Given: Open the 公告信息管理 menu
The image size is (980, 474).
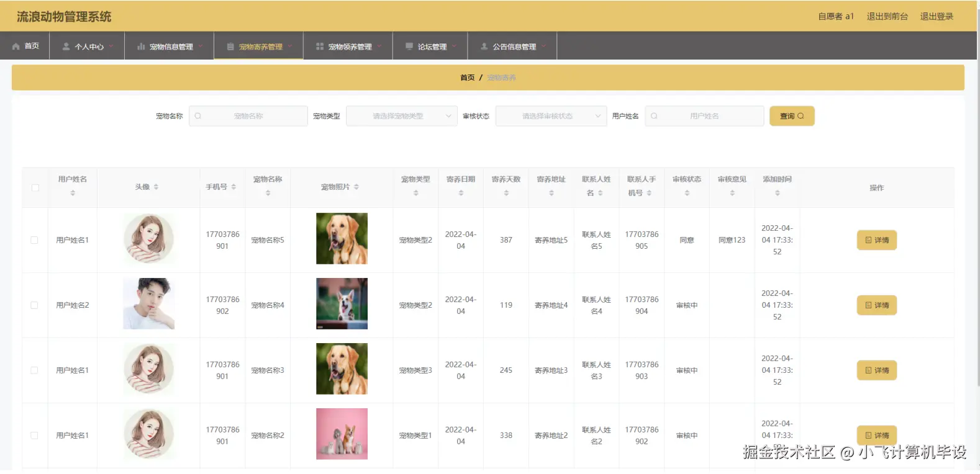Looking at the screenshot, I should [512, 46].
